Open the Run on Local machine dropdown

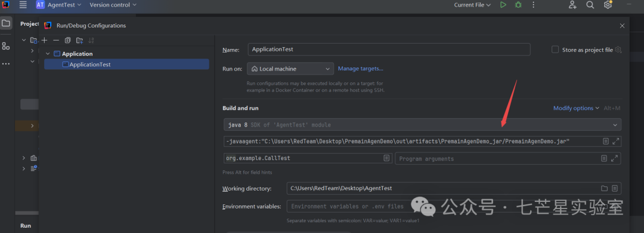tap(290, 69)
